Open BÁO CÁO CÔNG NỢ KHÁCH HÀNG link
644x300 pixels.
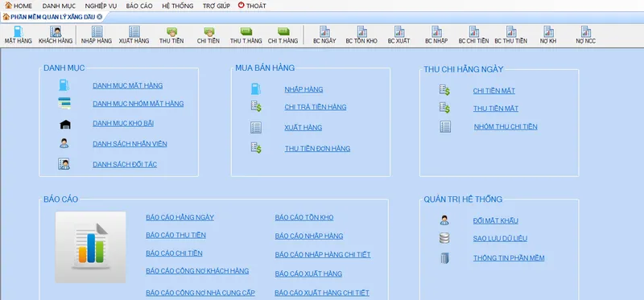click(x=197, y=271)
